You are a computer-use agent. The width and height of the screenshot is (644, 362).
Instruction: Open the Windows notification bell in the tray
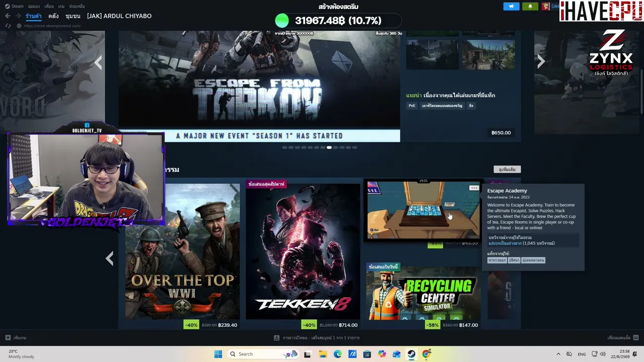[636, 354]
